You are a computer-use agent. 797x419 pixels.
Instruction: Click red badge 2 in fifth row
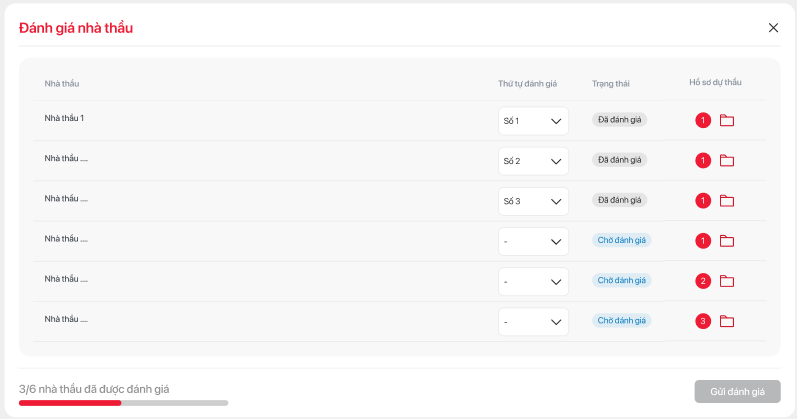[x=703, y=281]
